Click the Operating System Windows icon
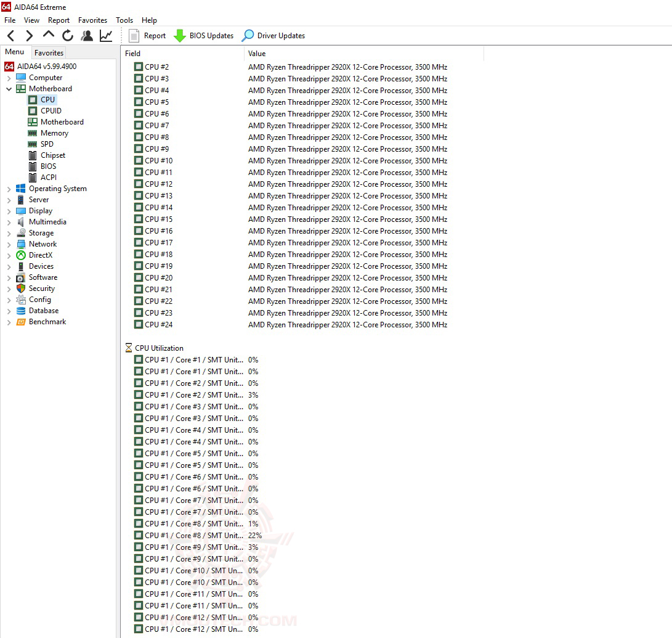The height and width of the screenshot is (638, 672). [x=20, y=188]
